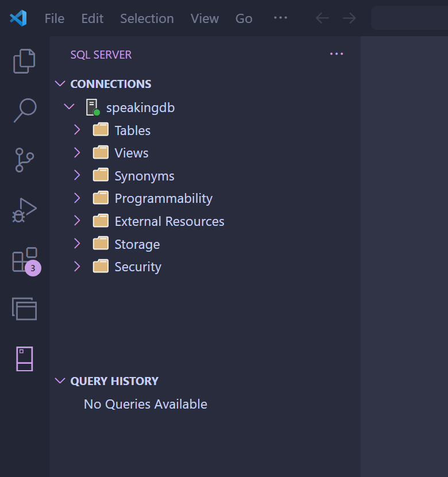Expand the Tables folder
The width and height of the screenshot is (448, 477).
pos(77,130)
